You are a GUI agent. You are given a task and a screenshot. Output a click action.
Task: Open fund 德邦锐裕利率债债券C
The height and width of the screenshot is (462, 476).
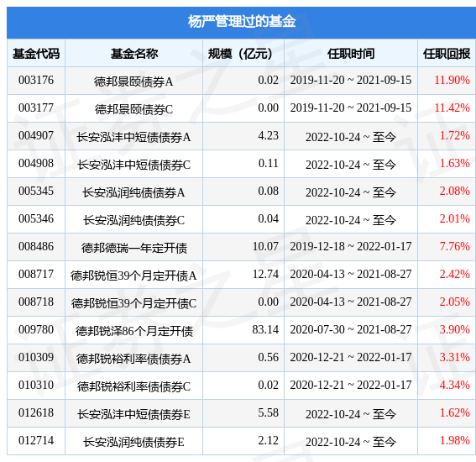pos(133,386)
